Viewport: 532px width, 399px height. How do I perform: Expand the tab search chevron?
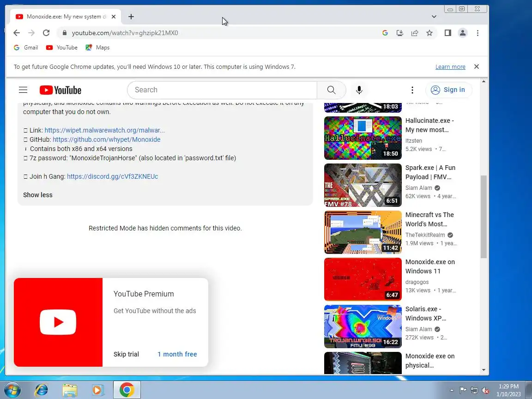pyautogui.click(x=434, y=17)
